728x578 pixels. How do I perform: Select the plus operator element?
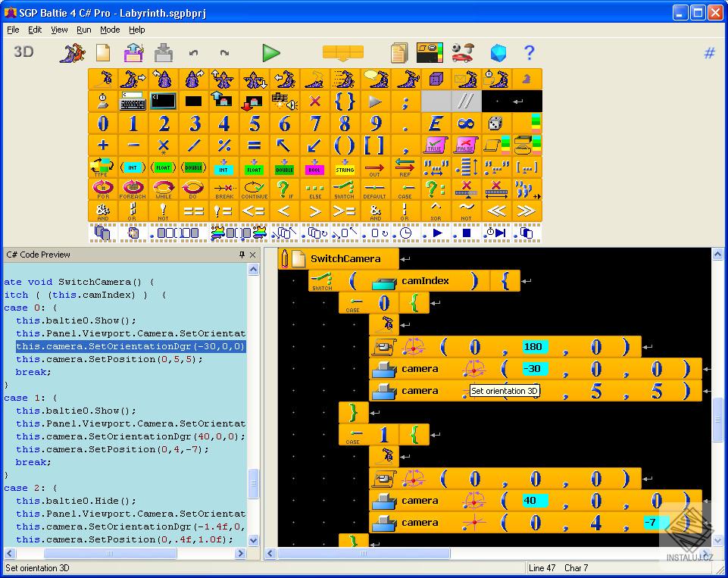pos(103,145)
